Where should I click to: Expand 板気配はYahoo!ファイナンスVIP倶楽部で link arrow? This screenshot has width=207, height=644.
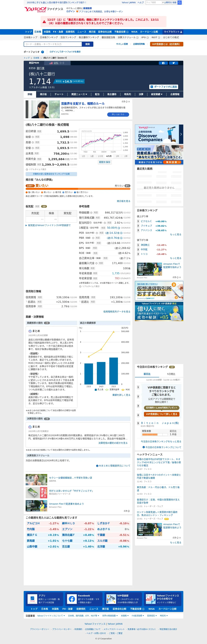click(x=26, y=225)
